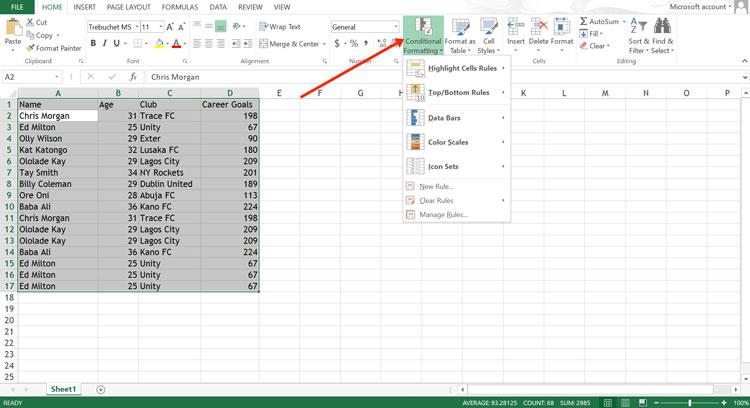Select the Format Painter brush
Viewport: 750px width, 408px height.
[x=31, y=48]
